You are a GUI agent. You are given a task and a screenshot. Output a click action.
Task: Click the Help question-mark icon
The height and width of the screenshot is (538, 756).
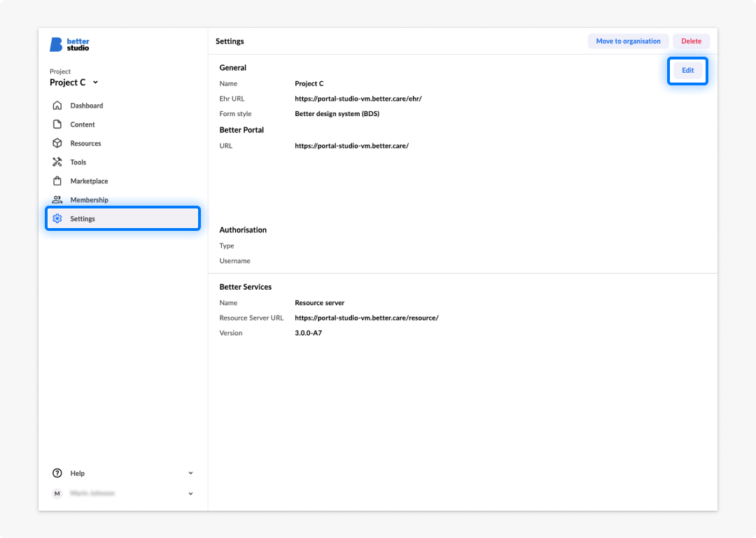[x=57, y=473]
